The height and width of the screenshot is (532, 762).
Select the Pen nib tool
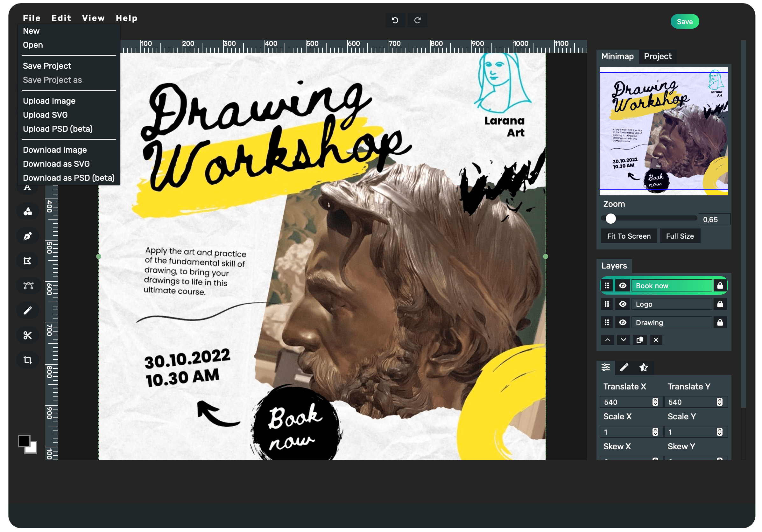28,236
